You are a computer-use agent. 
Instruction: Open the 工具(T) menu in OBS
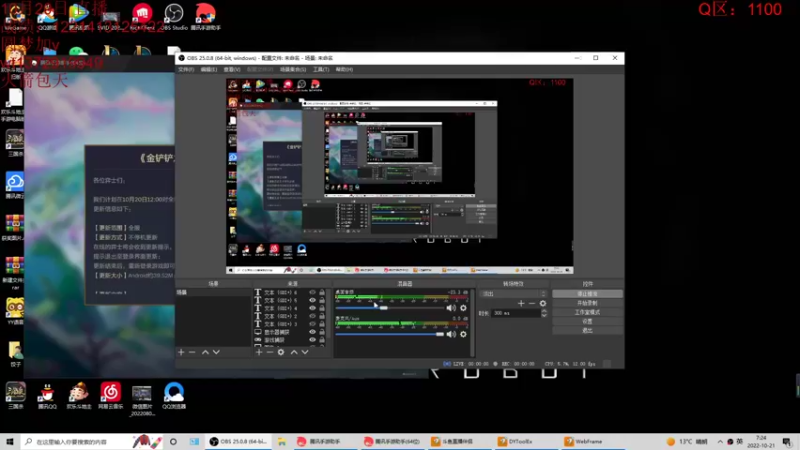[320, 70]
